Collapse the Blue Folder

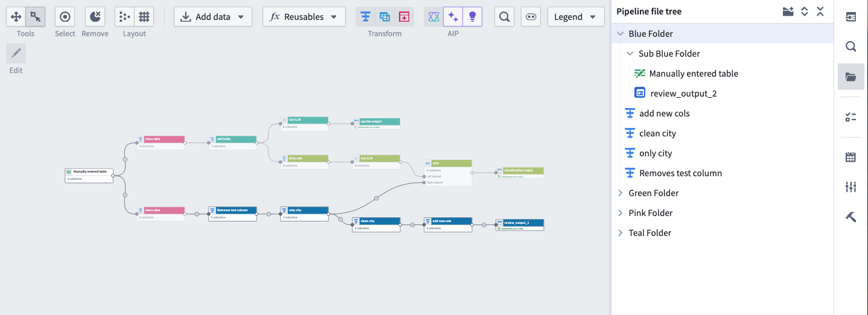click(621, 34)
